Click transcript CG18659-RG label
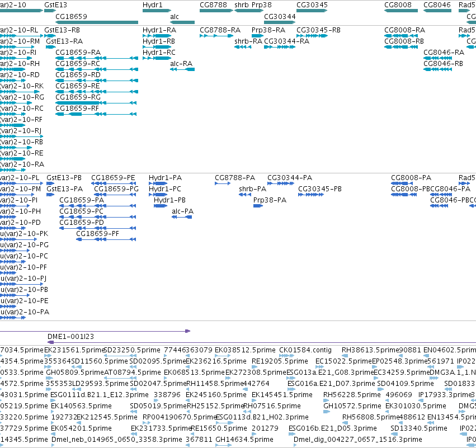 (x=78, y=97)
